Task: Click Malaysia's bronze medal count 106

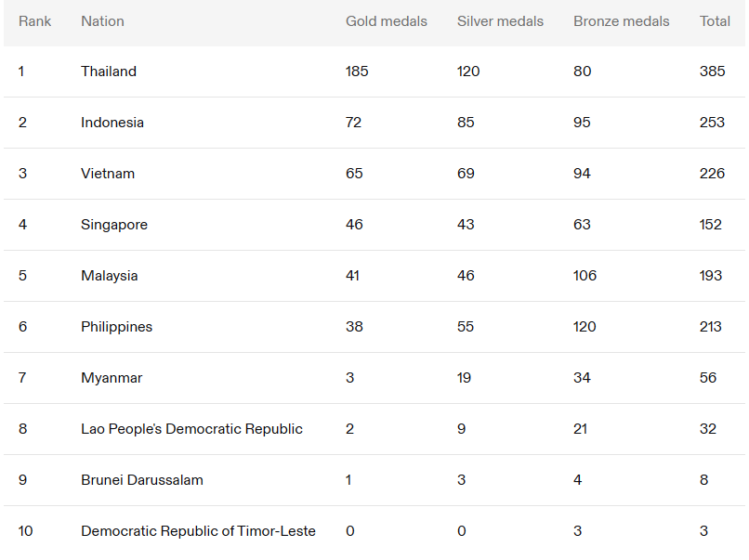Action: pyautogui.click(x=585, y=276)
